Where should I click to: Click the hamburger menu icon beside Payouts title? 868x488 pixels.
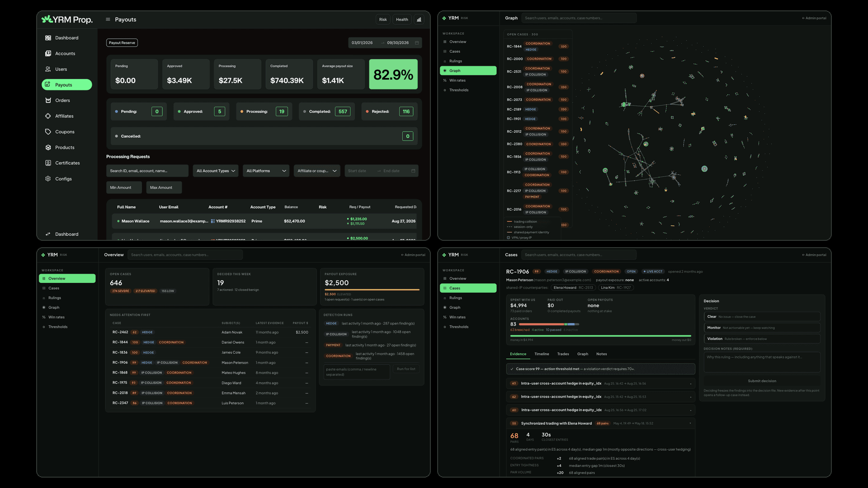click(108, 19)
